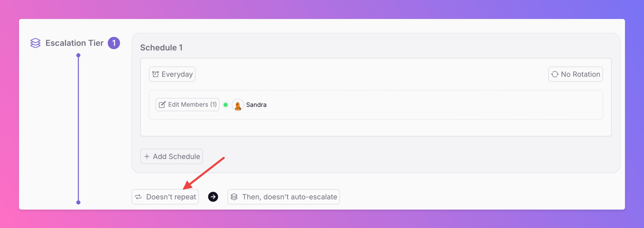This screenshot has height=228, width=644.
Task: Click the Schedule 1 heading
Action: click(x=161, y=47)
